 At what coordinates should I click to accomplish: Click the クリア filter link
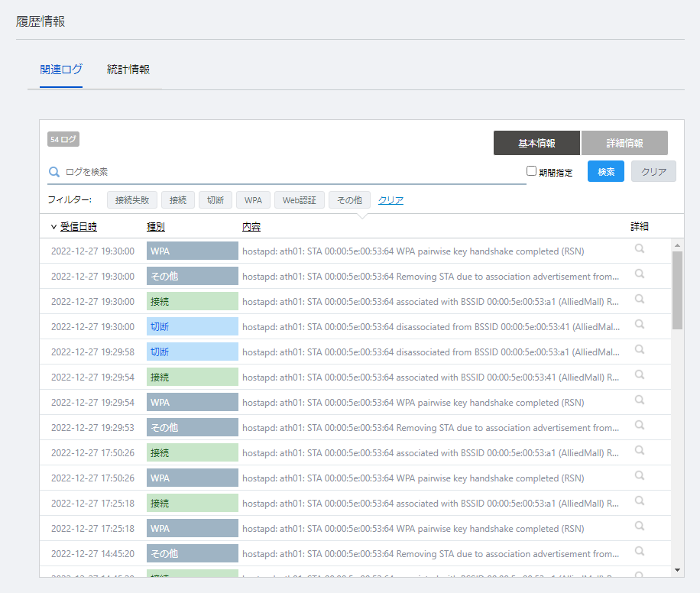[x=391, y=200]
